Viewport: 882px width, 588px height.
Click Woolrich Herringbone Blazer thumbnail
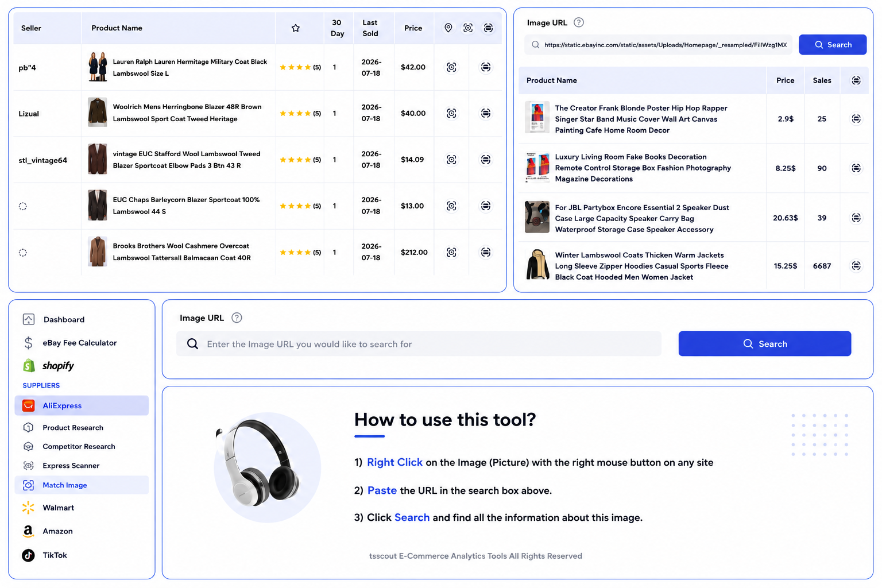[x=98, y=112]
